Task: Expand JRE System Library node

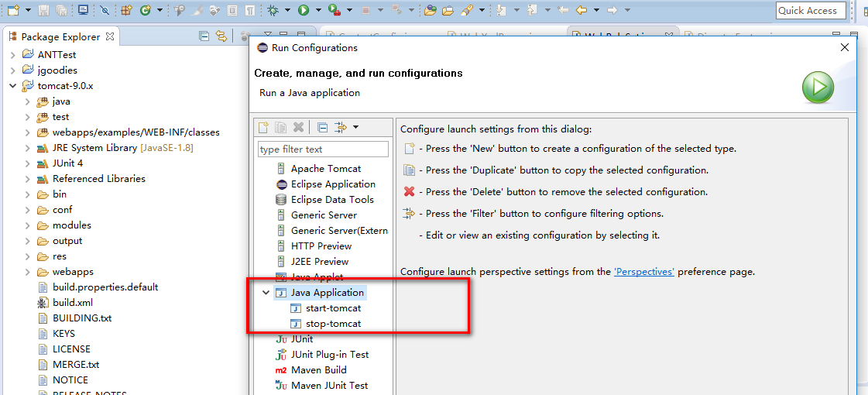Action: click(27, 148)
